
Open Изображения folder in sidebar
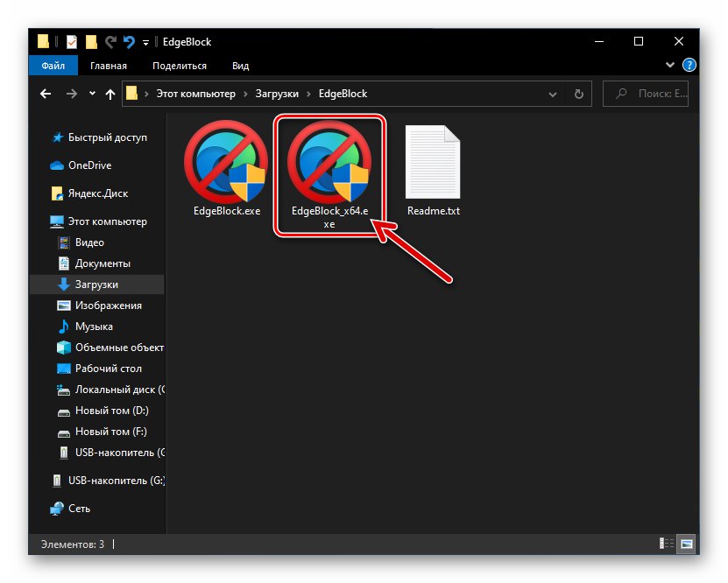click(99, 306)
